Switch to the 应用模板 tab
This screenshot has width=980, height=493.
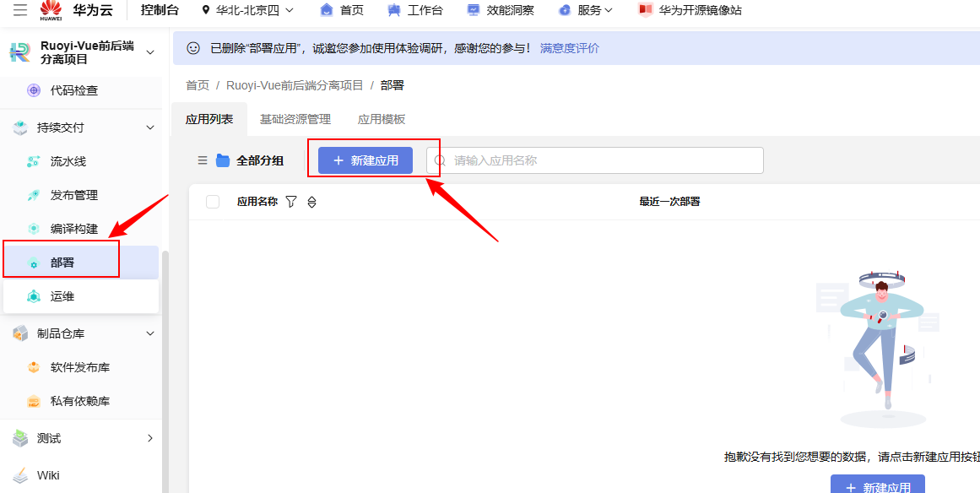[382, 119]
